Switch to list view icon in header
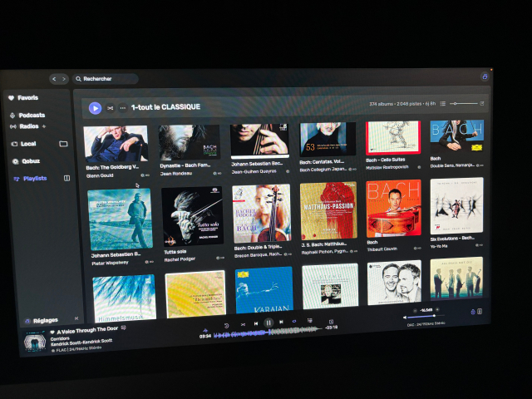532x399 pixels. [x=443, y=103]
